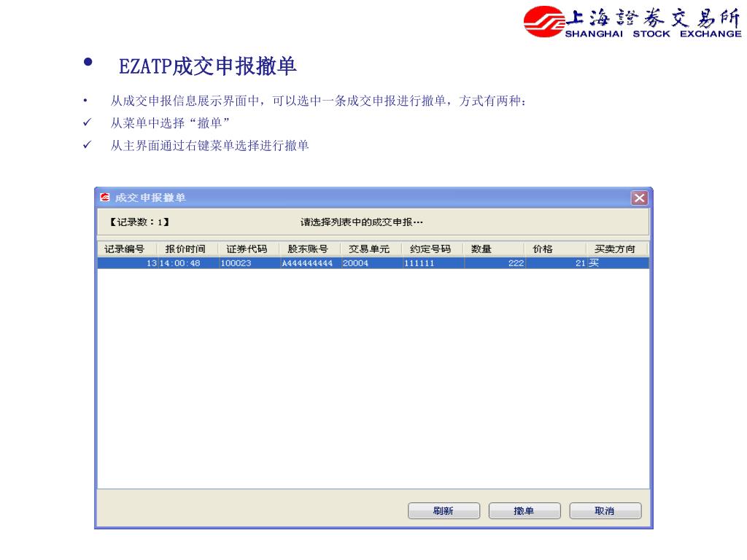Click the 撤单 cancel-order button
The width and height of the screenshot is (747, 560).
[525, 510]
